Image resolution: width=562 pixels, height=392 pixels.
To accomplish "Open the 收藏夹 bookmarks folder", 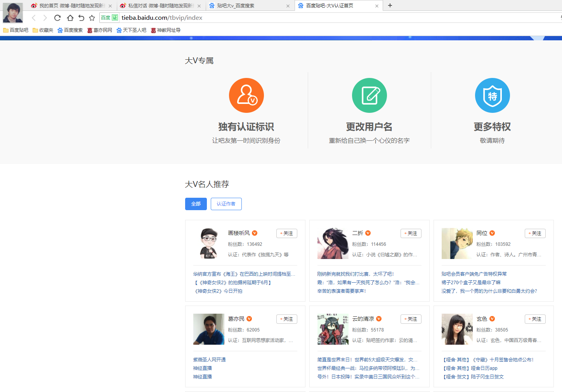I will click(43, 30).
